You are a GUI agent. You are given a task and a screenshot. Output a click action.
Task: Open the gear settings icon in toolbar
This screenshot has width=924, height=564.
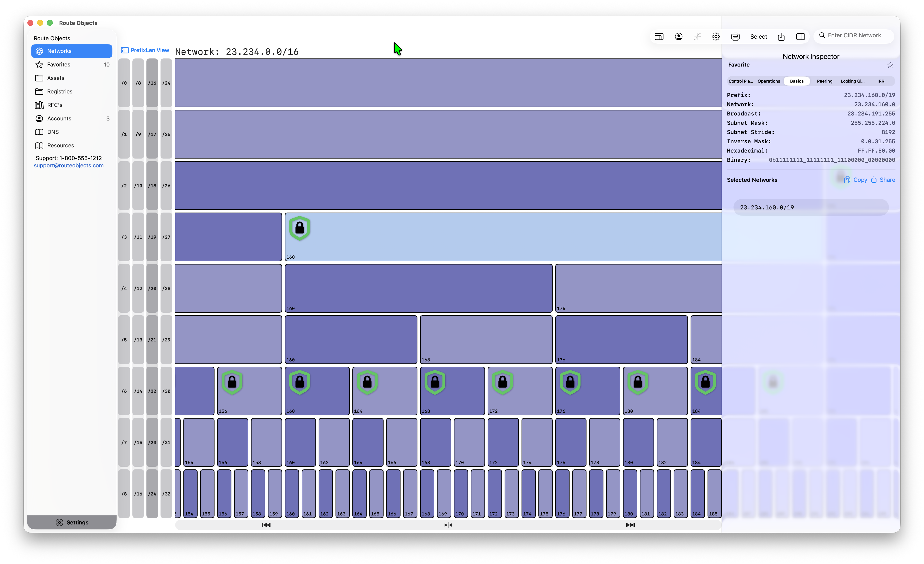[716, 36]
